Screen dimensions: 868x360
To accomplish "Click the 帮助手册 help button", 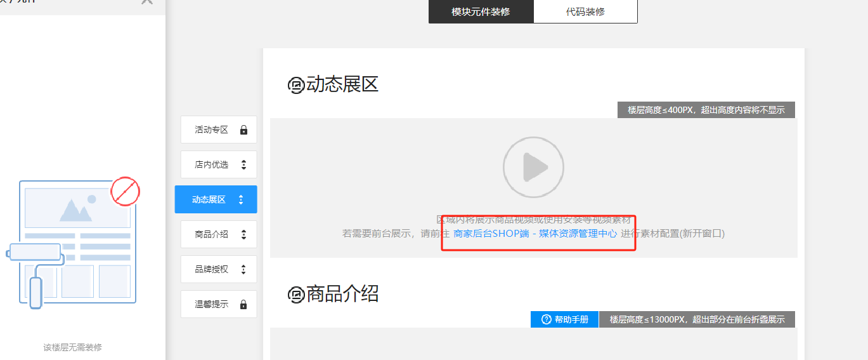I will point(564,319).
